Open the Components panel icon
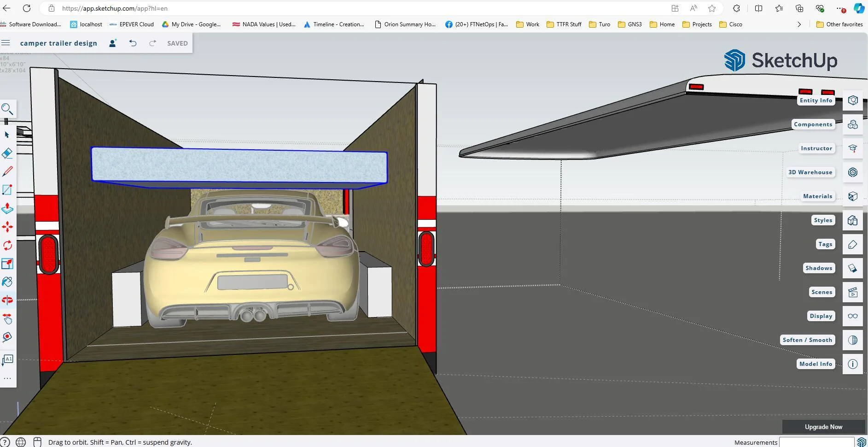 [853, 124]
